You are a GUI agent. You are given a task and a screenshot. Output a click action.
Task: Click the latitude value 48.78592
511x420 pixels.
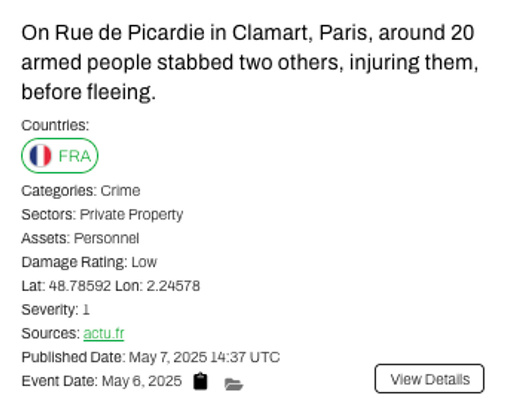(80, 286)
